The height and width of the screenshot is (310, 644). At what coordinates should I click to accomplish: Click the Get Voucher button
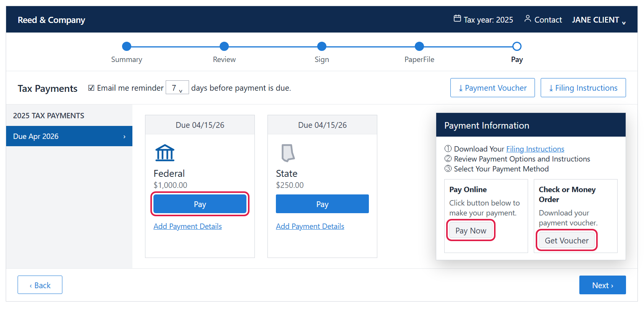tap(567, 240)
